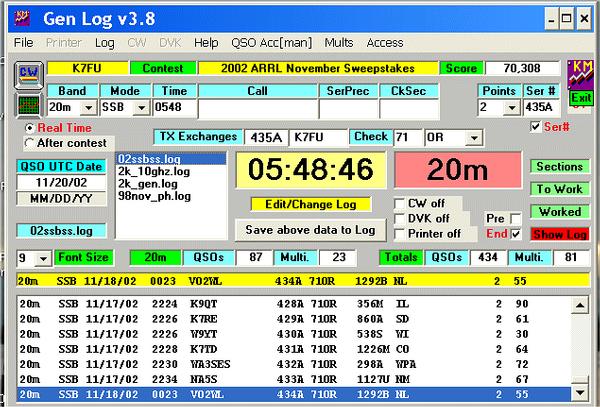This screenshot has height=407, width=600.
Task: Click the green Font Size label
Action: (x=84, y=257)
